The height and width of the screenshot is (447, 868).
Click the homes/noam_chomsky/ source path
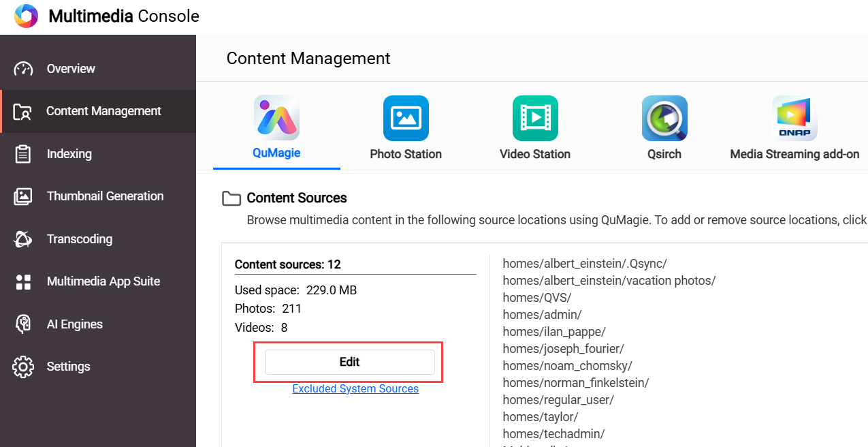click(567, 365)
